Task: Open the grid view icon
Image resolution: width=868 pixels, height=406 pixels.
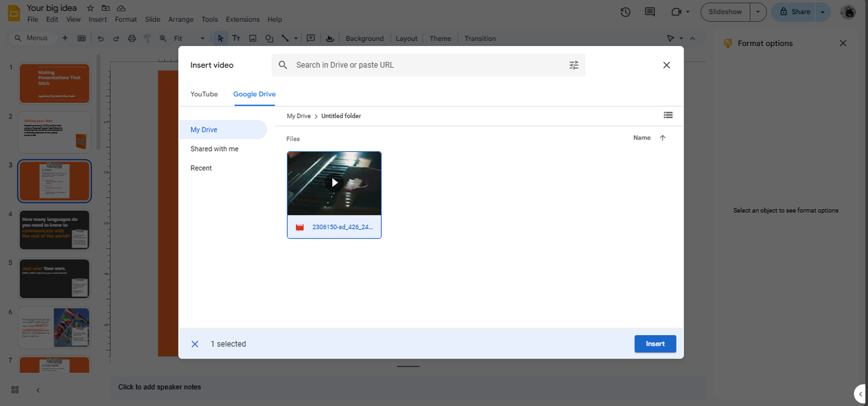Action: tap(15, 390)
